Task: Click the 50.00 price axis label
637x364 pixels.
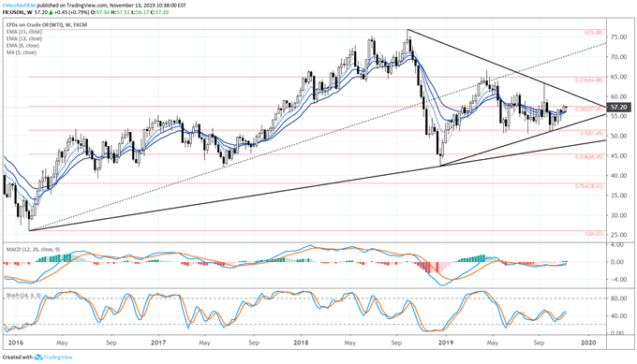Action: tap(618, 136)
